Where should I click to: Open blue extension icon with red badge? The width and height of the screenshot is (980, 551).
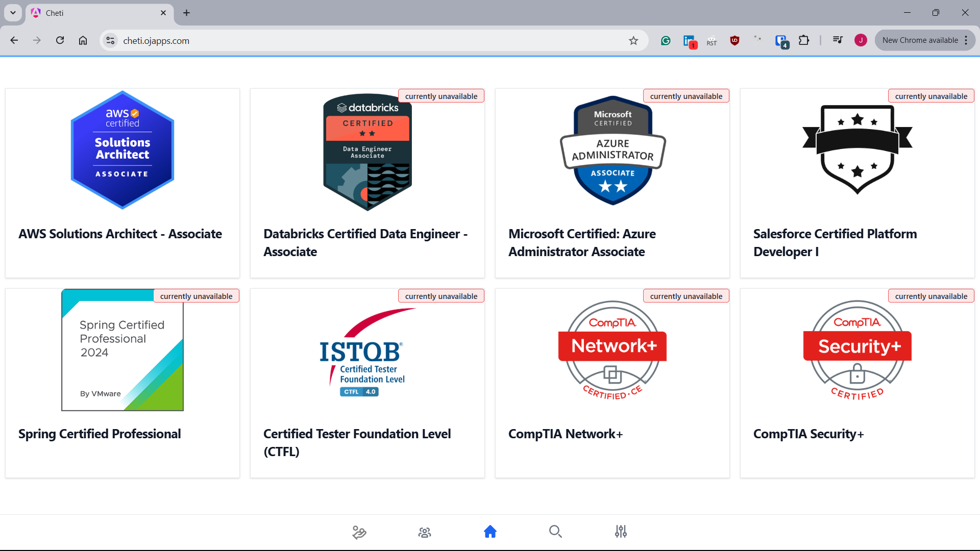click(690, 41)
